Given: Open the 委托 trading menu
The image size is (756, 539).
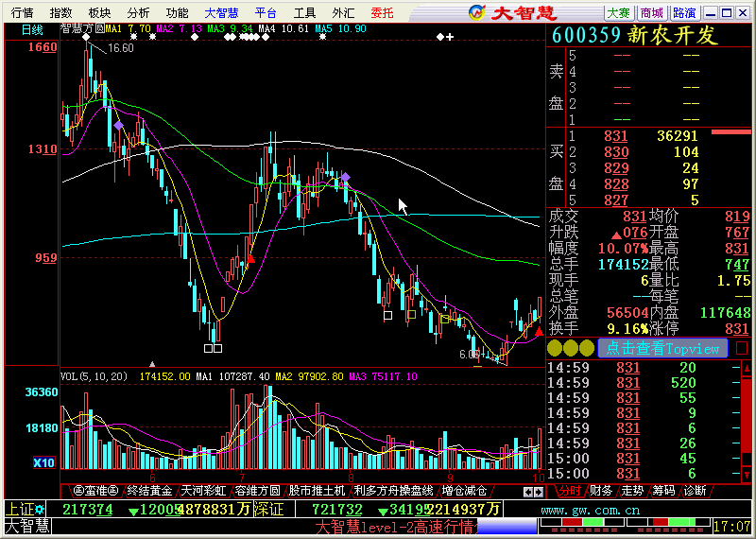Looking at the screenshot, I should [383, 13].
